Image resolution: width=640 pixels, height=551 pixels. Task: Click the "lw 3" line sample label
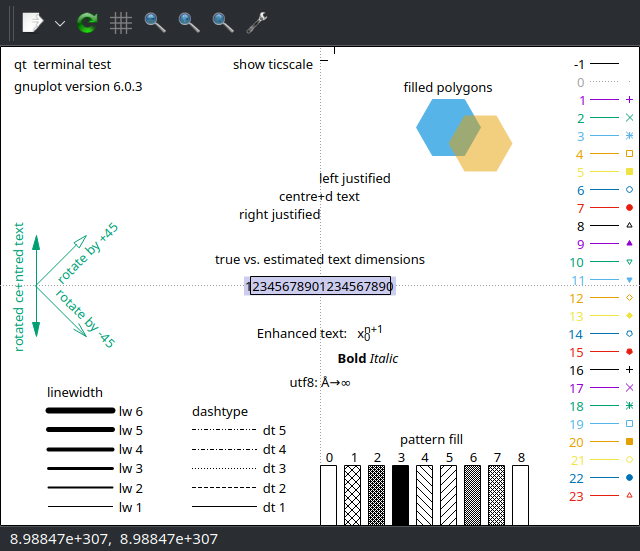[131, 469]
